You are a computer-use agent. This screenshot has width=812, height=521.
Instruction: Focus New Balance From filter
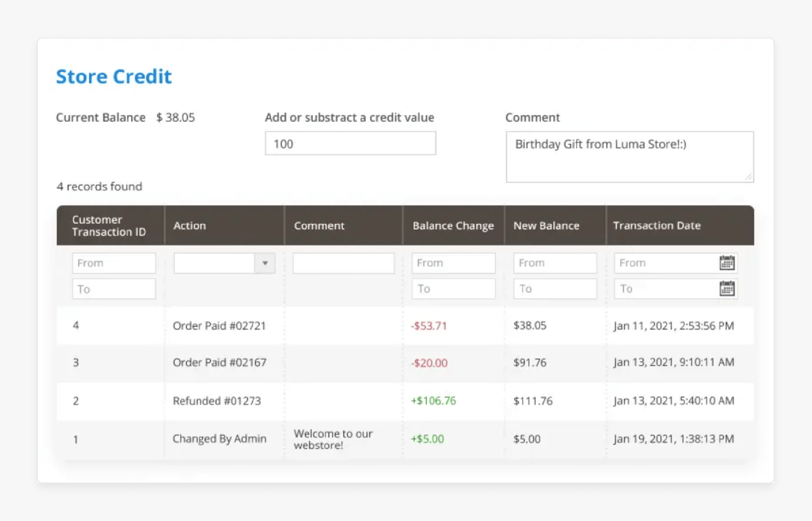[x=555, y=263]
